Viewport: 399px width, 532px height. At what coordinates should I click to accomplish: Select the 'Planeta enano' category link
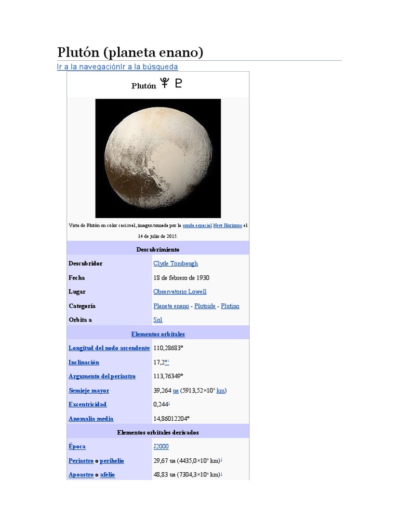pyautogui.click(x=171, y=306)
